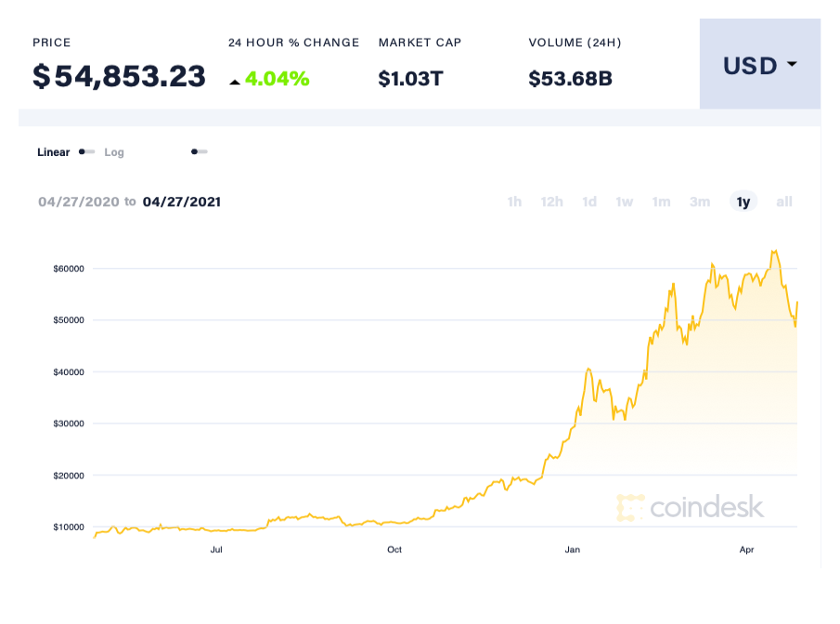Click the green up-arrow change indicator
Viewport: 840px width, 624px height.
click(235, 81)
